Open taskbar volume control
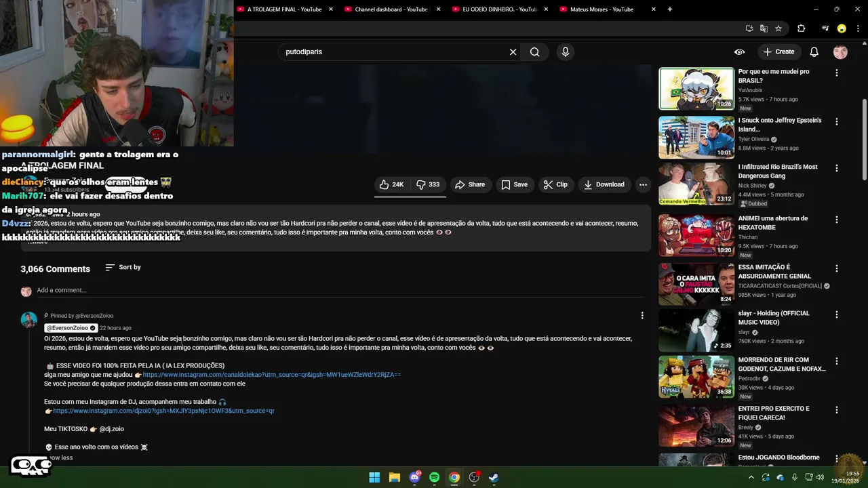The height and width of the screenshot is (488, 868). [x=820, y=477]
